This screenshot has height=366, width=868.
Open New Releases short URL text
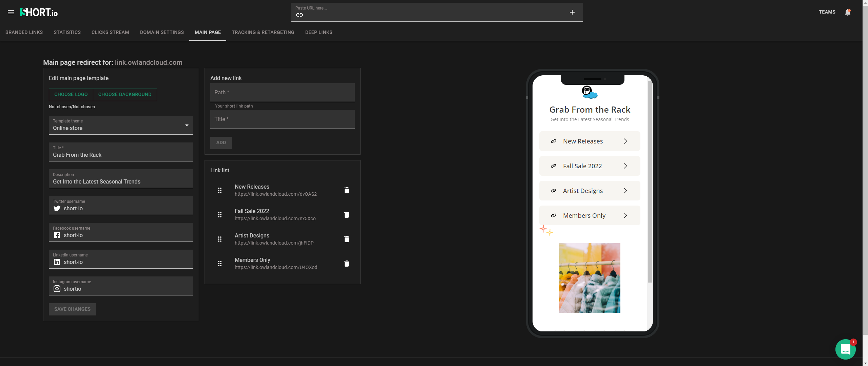pos(276,194)
